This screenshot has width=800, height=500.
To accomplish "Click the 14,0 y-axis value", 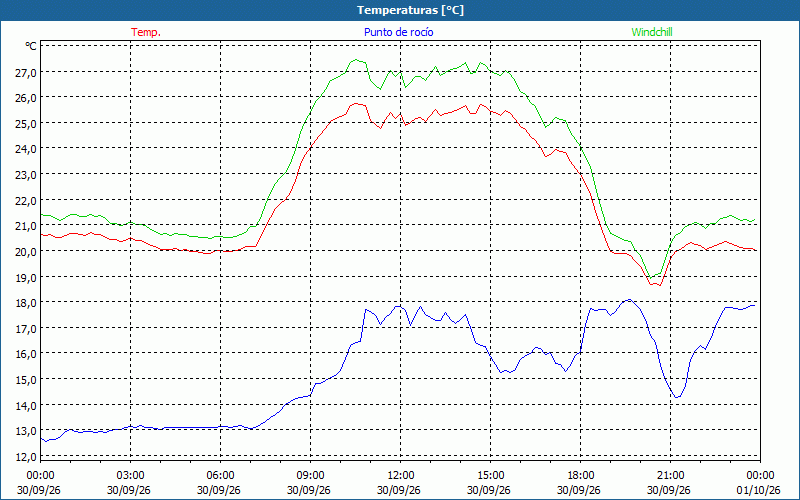I will tap(26, 406).
